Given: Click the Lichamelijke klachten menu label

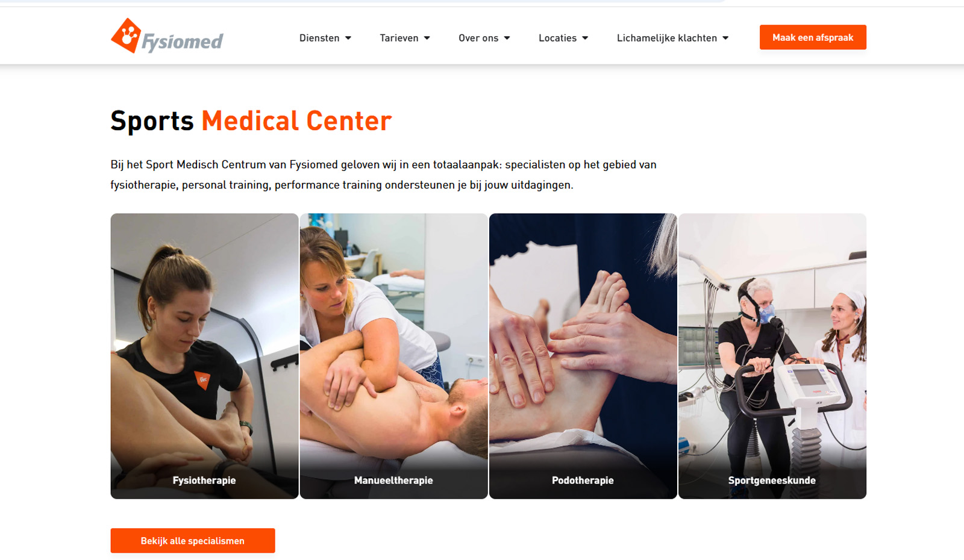Looking at the screenshot, I should pos(667,38).
